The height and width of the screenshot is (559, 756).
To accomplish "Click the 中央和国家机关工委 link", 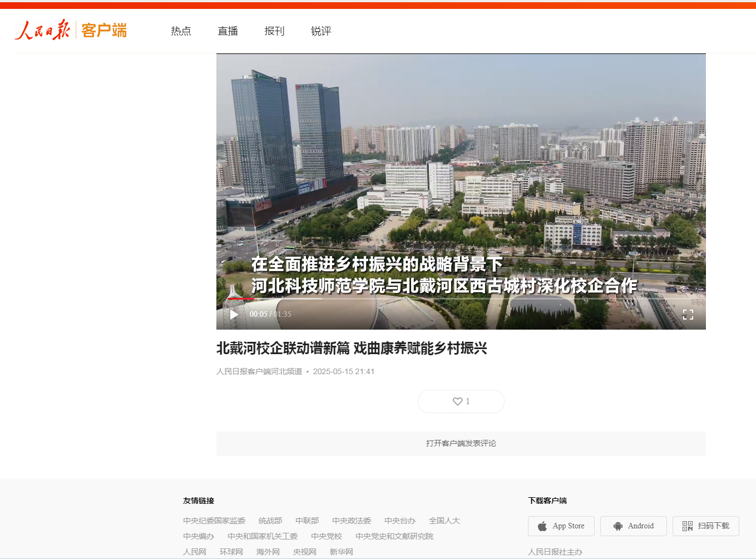I will coord(263,536).
